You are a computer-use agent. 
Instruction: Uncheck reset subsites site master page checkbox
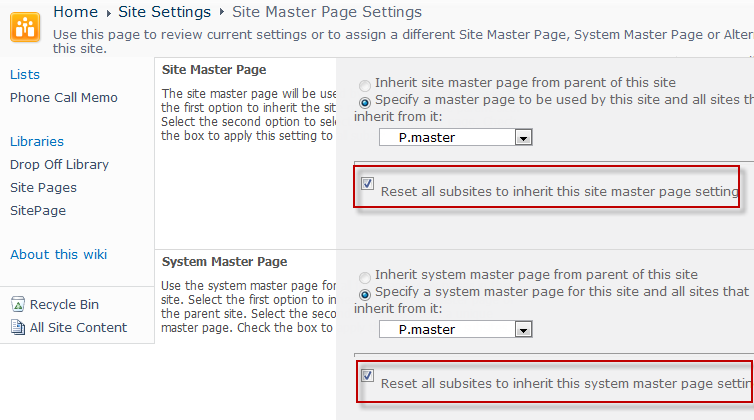pyautogui.click(x=367, y=185)
